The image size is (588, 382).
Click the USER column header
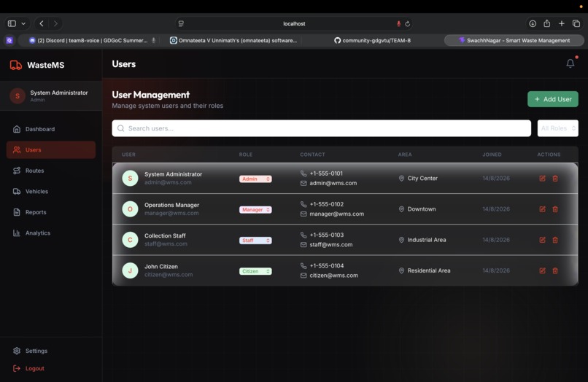tap(128, 155)
